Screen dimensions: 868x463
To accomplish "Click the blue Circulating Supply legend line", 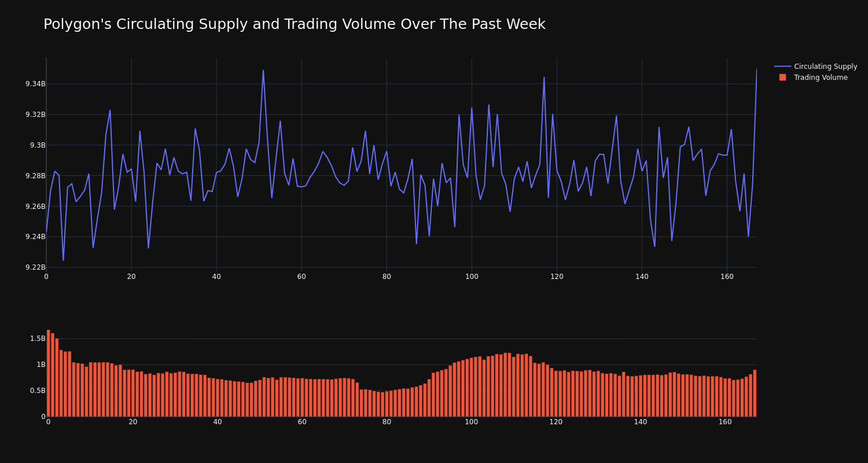I will coord(782,67).
